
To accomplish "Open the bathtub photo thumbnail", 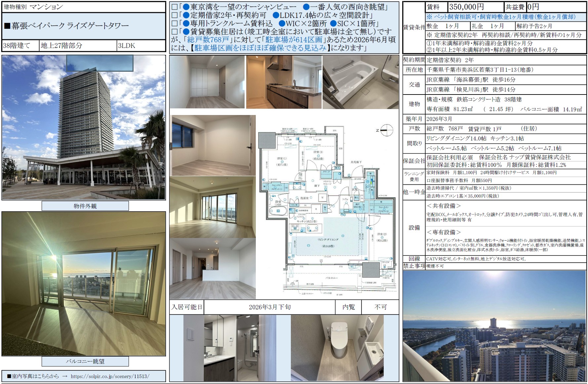I will [360, 82].
